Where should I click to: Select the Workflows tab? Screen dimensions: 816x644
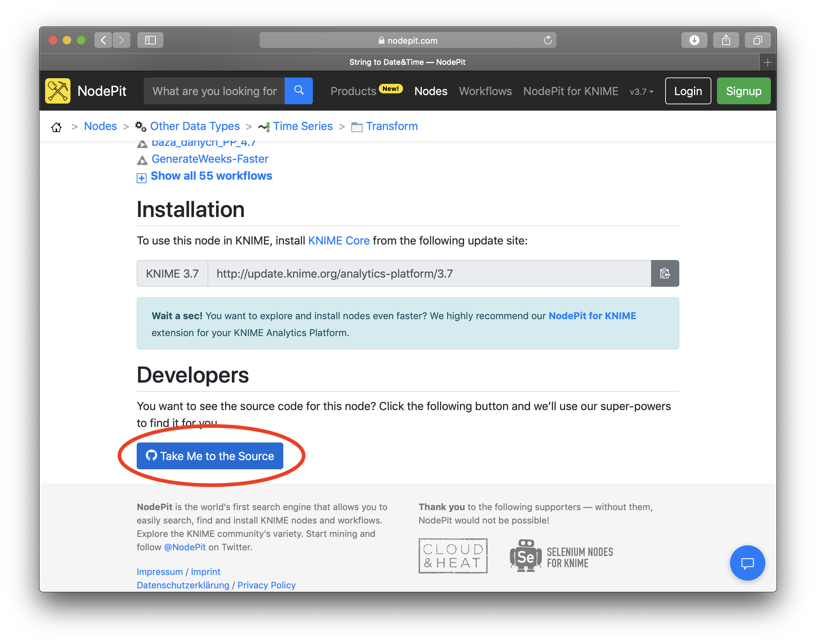[x=486, y=92]
